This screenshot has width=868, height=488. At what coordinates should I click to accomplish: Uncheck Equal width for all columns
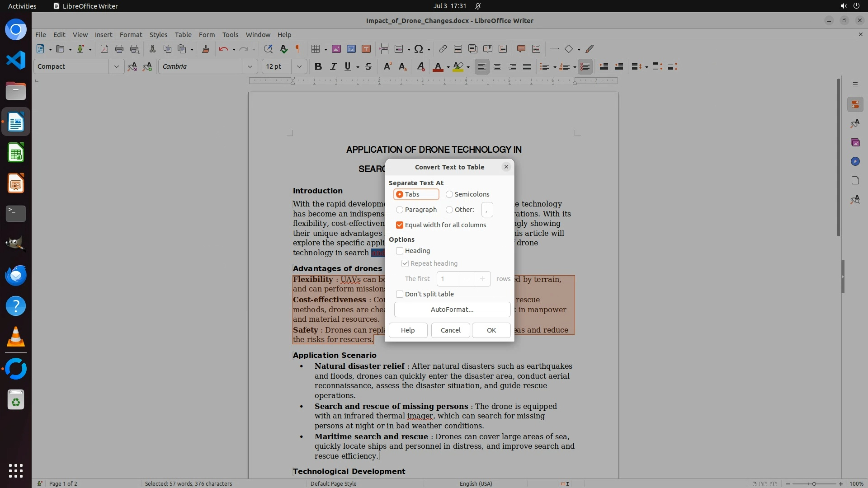click(400, 225)
